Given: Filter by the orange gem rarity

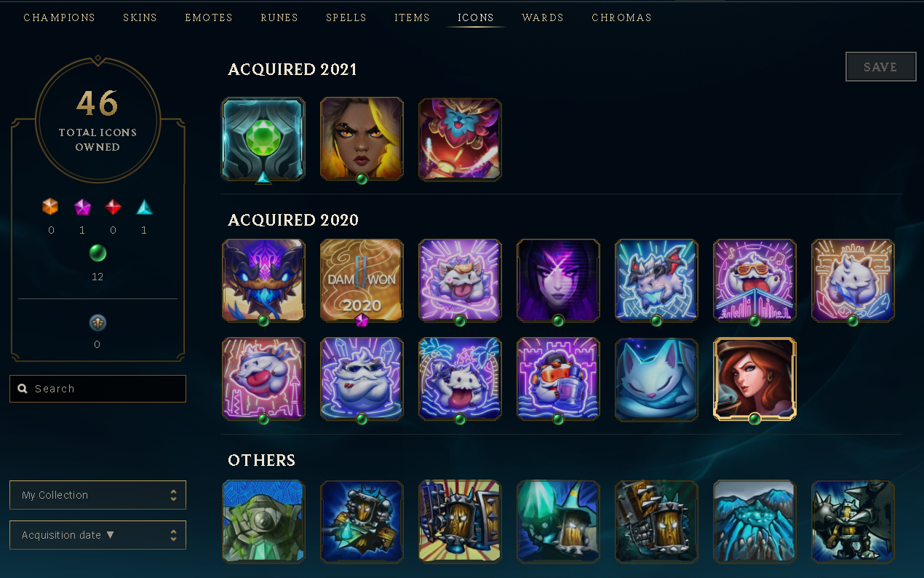Looking at the screenshot, I should click(50, 207).
